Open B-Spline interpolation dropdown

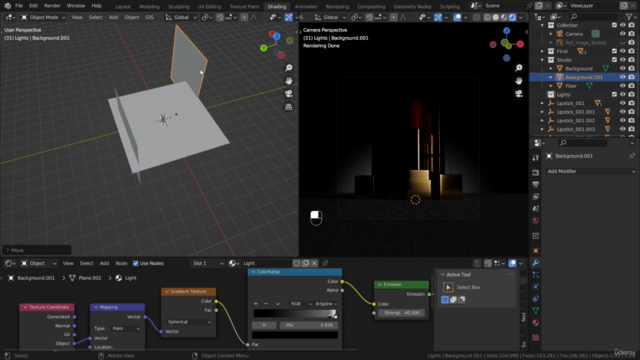point(326,304)
